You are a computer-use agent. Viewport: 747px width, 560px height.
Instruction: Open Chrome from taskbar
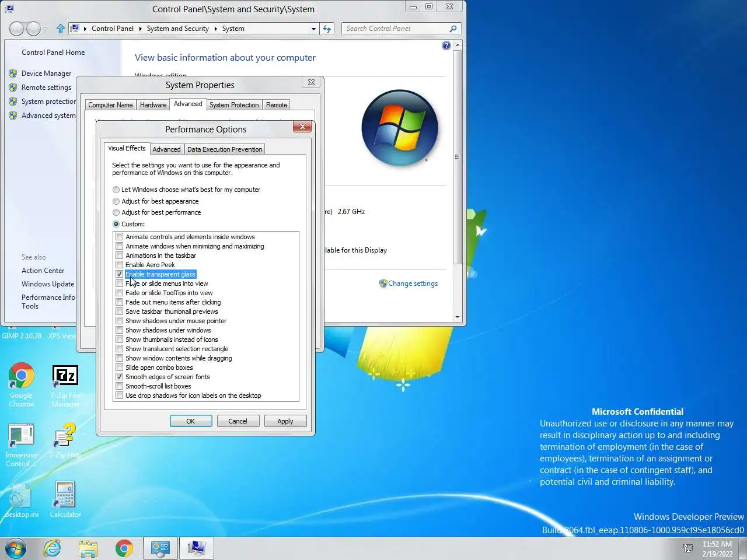click(124, 548)
